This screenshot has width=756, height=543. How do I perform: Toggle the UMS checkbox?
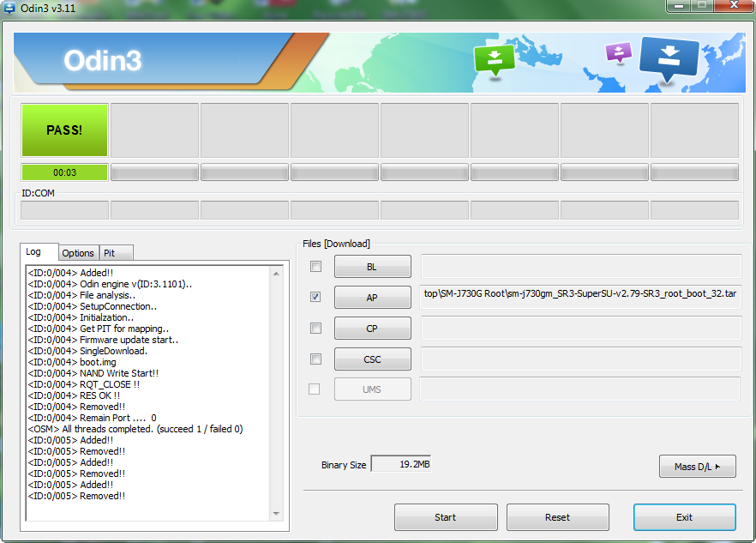point(314,389)
